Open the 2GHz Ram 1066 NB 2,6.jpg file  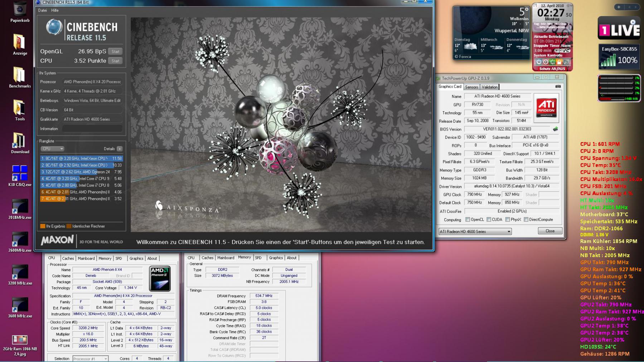click(x=20, y=345)
